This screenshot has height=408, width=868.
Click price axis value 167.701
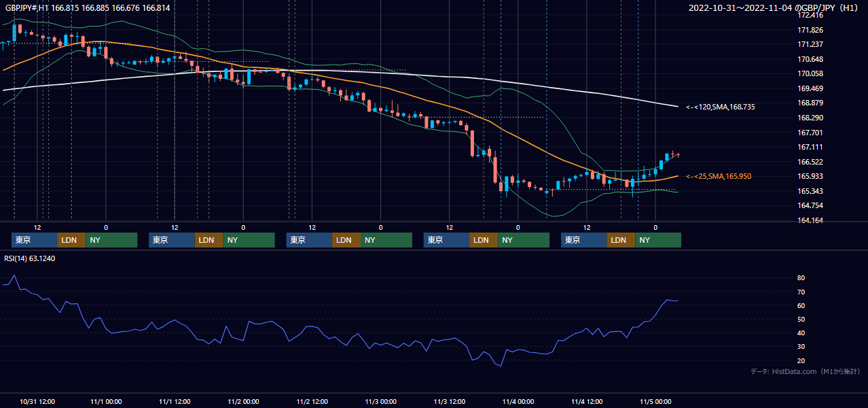coord(810,133)
